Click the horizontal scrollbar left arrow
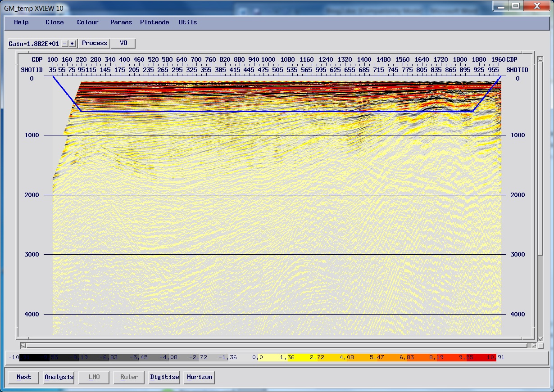This screenshot has width=554, height=392. click(23, 346)
